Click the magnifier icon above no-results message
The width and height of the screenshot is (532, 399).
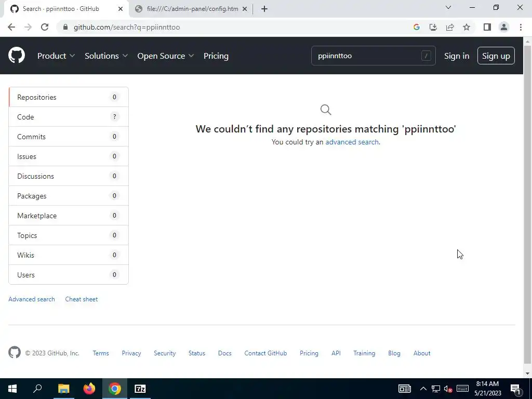click(326, 110)
